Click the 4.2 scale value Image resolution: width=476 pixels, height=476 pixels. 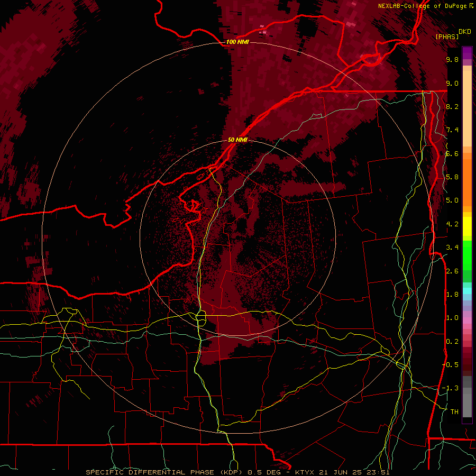pyautogui.click(x=452, y=224)
